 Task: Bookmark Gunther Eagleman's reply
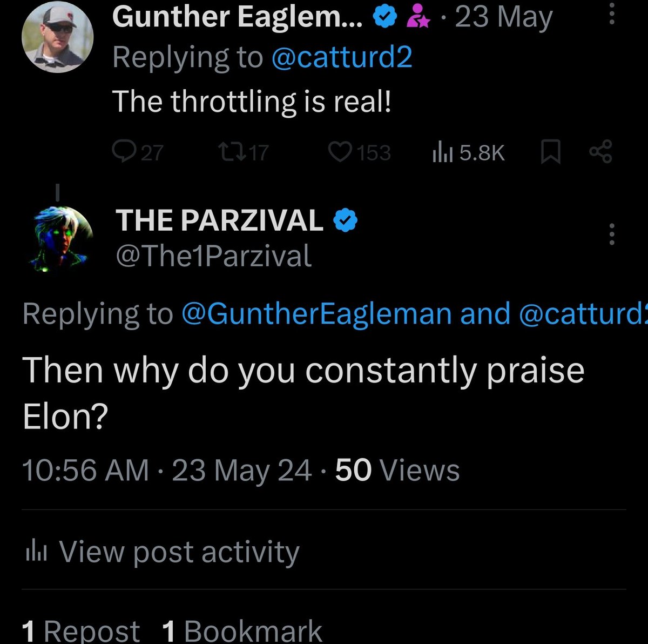(x=549, y=153)
